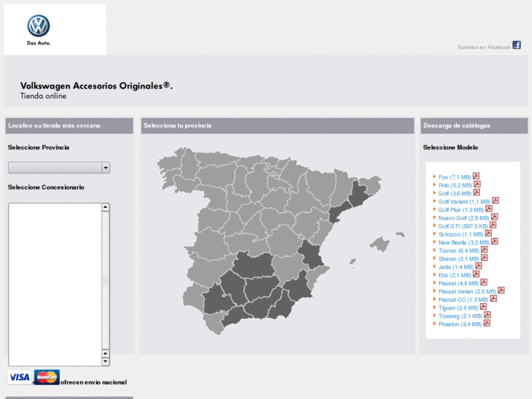
Task: Click the PDF icon for Golf Plus
Action: click(489, 209)
